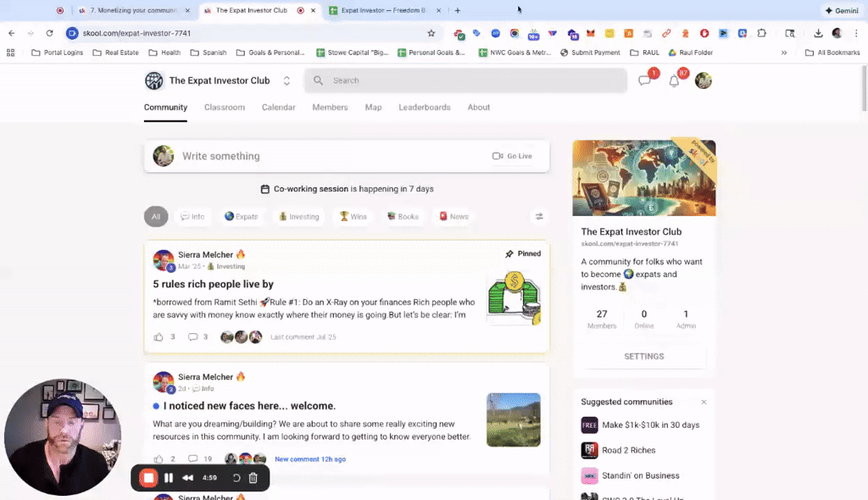
Task: Switch to the Expat Investor spreadsheet tab
Action: pos(384,10)
